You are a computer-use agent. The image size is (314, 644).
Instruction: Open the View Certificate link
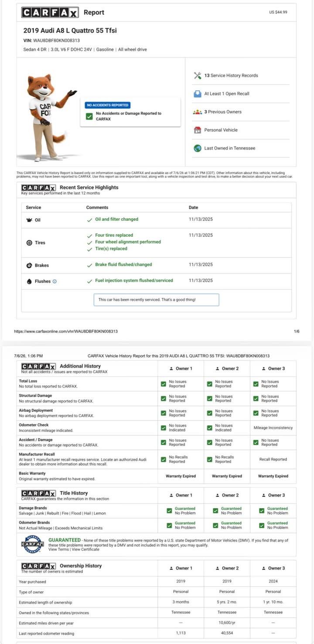pyautogui.click(x=85, y=550)
